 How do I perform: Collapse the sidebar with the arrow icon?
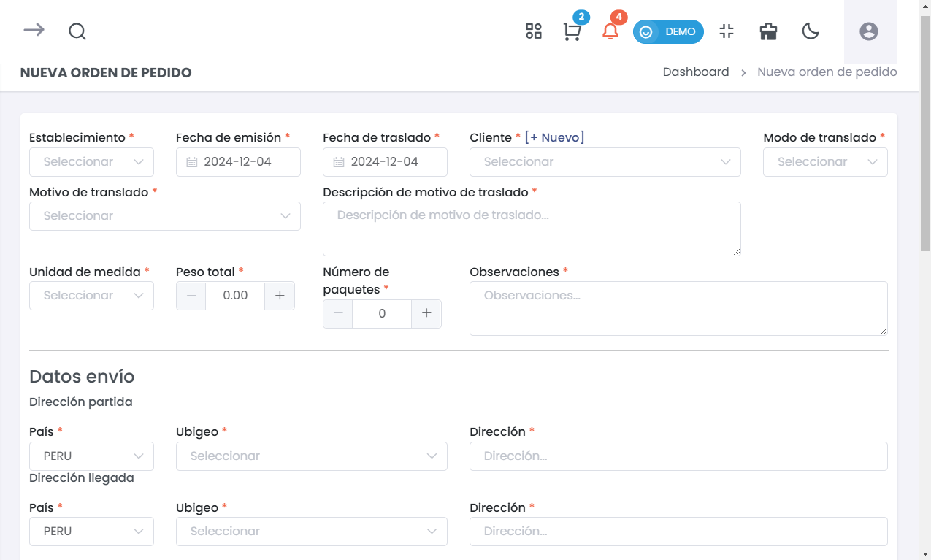point(34,31)
